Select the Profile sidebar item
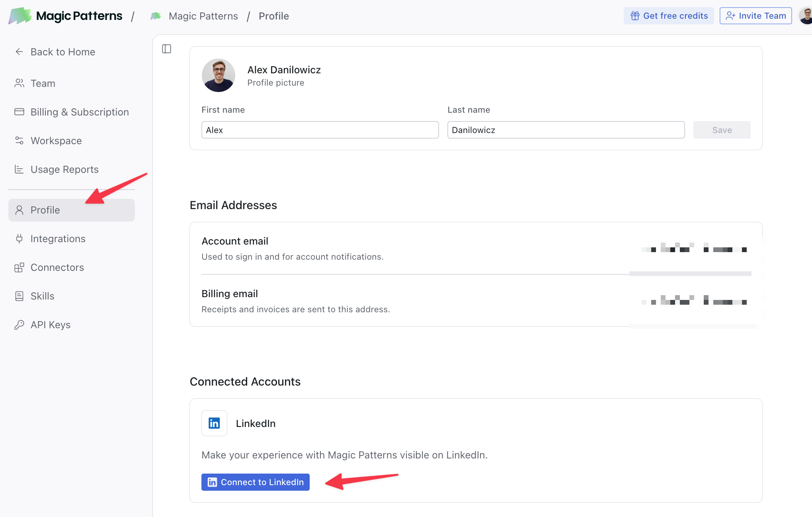 pyautogui.click(x=72, y=210)
